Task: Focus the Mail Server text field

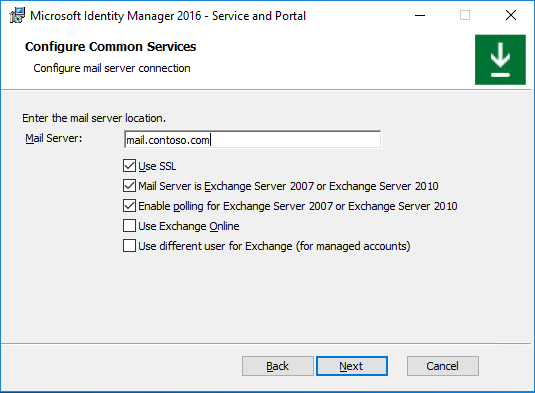Action: [x=252, y=140]
